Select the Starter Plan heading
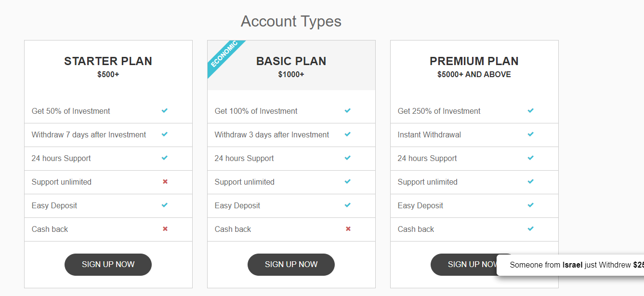Viewport: 644px width, 296px height. 108,61
